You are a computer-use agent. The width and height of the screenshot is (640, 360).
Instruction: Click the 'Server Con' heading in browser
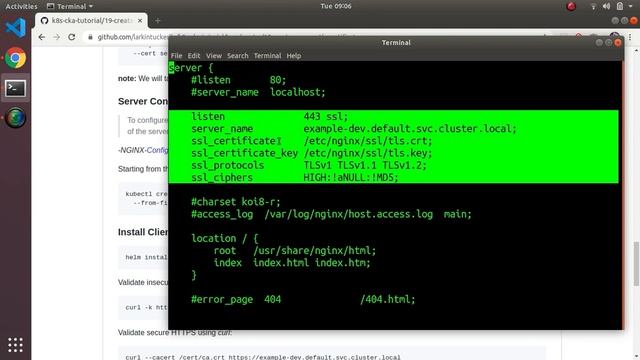[x=143, y=102]
